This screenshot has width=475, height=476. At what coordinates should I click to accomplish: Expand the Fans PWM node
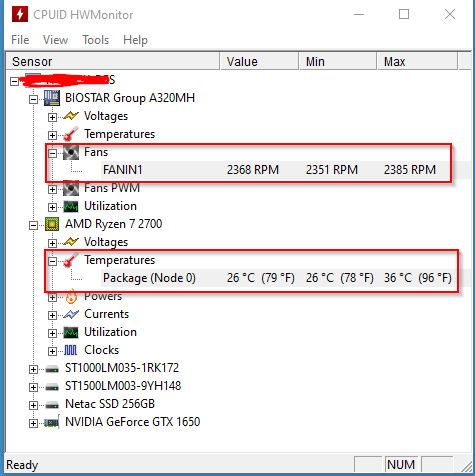point(52,189)
